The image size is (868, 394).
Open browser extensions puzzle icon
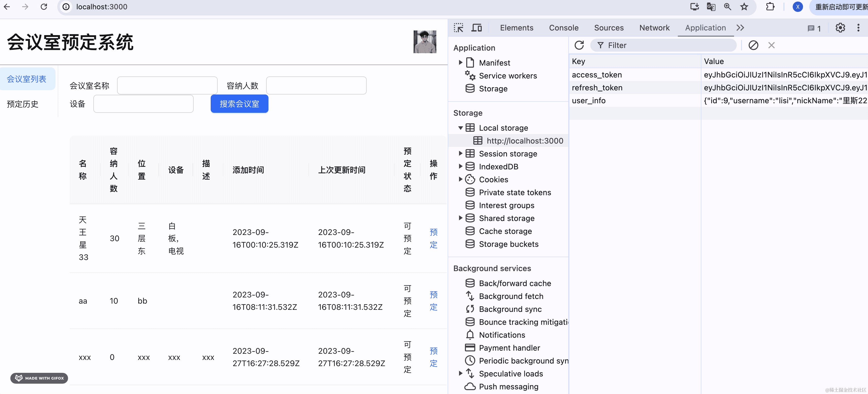(x=770, y=7)
